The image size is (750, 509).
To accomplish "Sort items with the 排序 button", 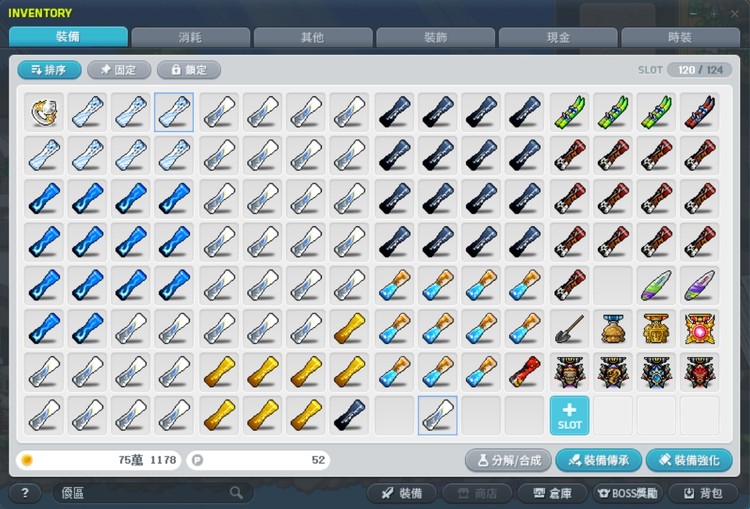I will tap(49, 70).
